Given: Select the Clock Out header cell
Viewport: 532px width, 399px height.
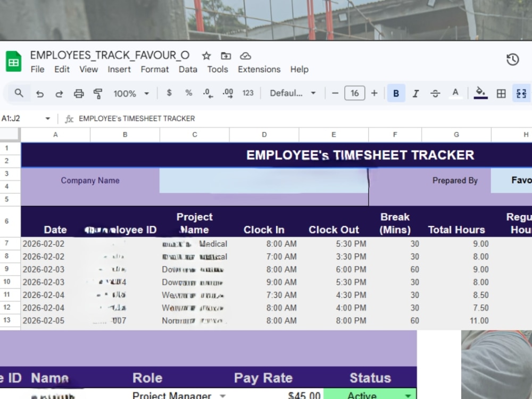Looking at the screenshot, I should coord(334,221).
